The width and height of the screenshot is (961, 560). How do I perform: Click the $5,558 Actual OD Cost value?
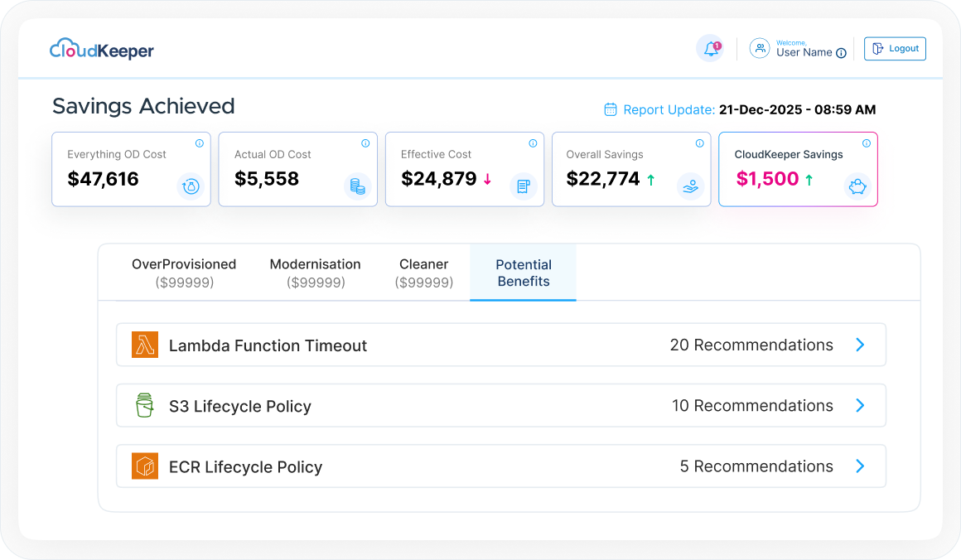pyautogui.click(x=267, y=179)
